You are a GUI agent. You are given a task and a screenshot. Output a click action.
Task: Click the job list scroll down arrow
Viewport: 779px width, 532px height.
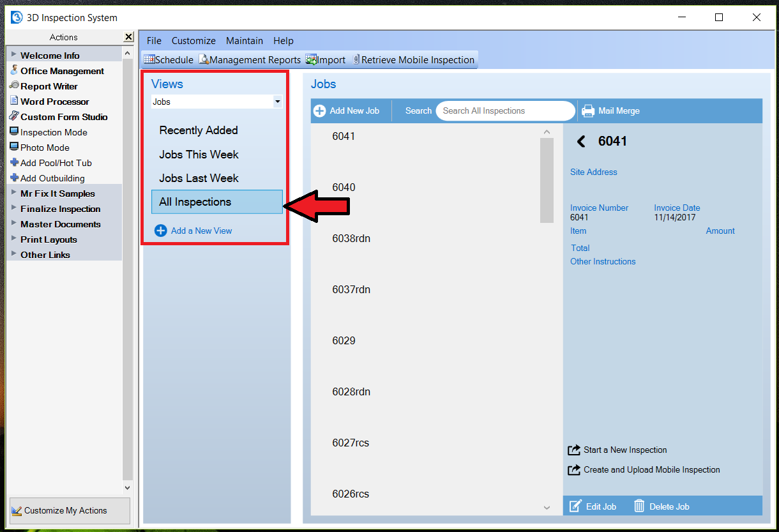point(547,508)
